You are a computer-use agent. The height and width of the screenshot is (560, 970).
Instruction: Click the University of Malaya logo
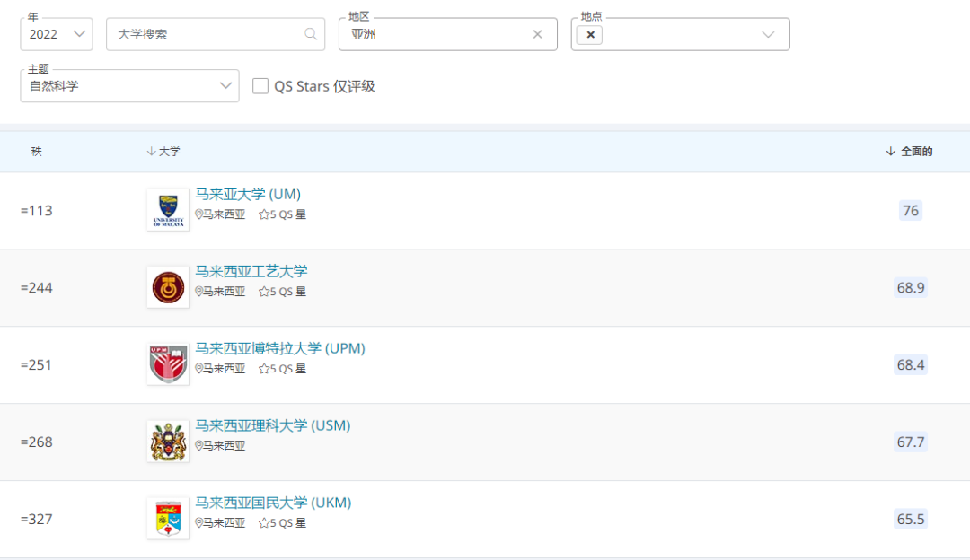[x=168, y=210]
